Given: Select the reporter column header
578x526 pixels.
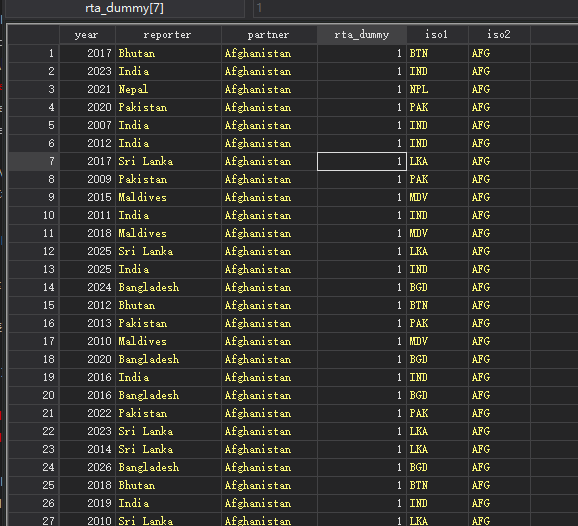Looking at the screenshot, I should (x=168, y=35).
